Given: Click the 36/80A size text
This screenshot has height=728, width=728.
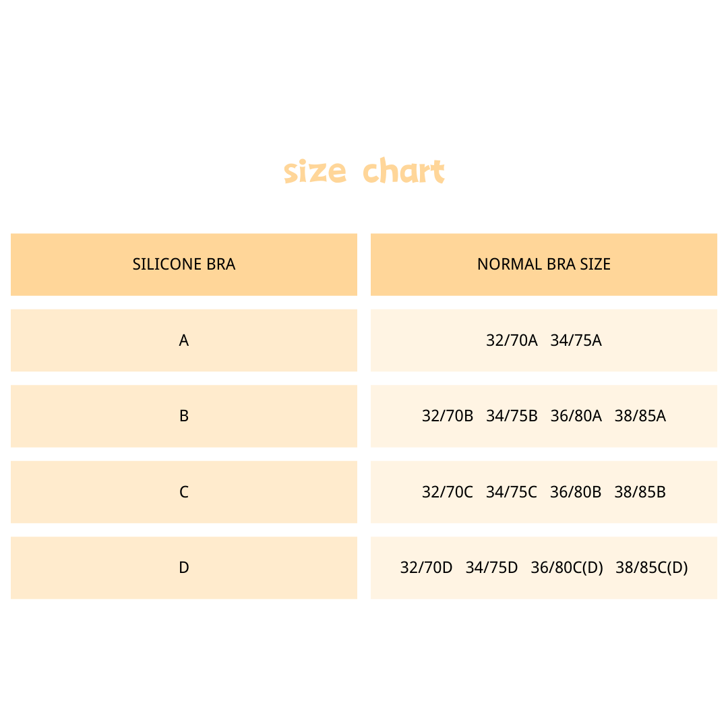Looking at the screenshot, I should coord(576,416).
